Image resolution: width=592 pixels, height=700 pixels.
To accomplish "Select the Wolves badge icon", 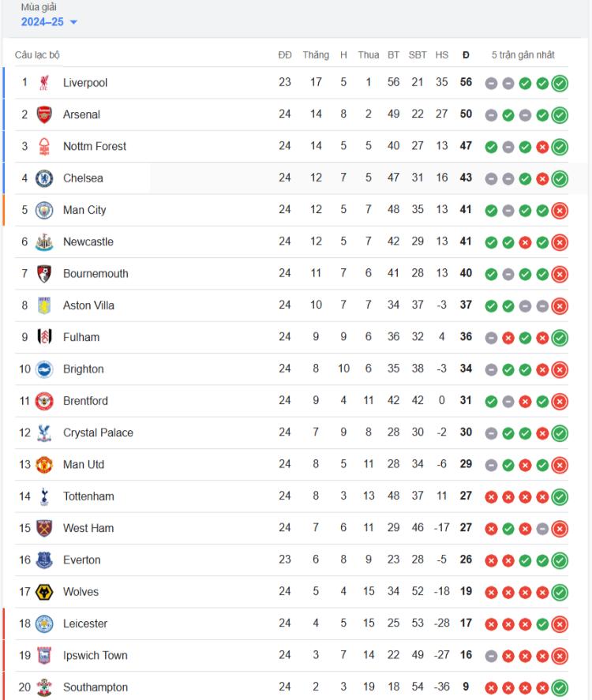I will [44, 593].
